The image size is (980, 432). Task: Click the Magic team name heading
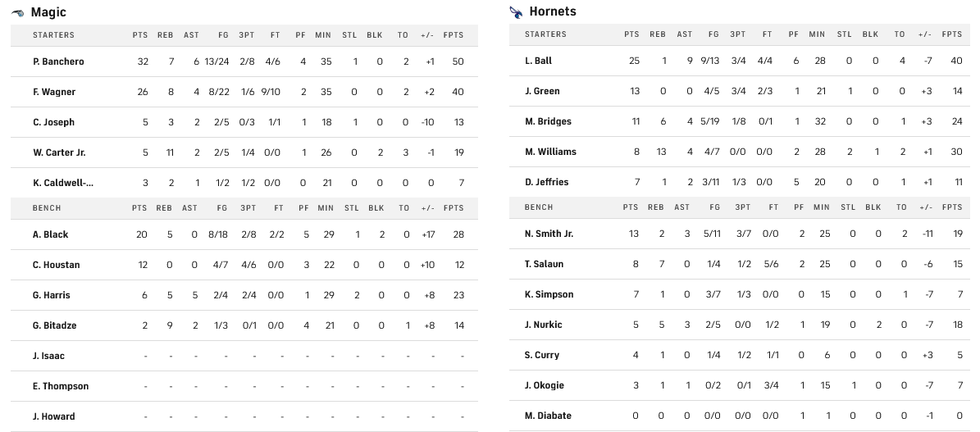pyautogui.click(x=48, y=12)
